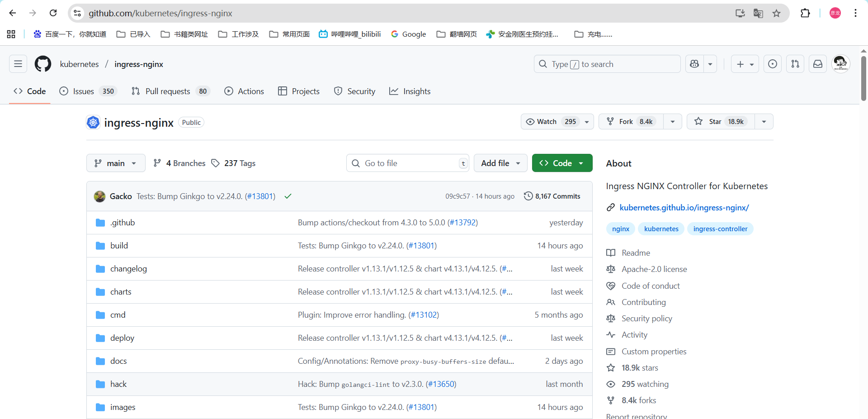The image size is (868, 419).
Task: Click the page vertical scrollbar
Action: (863, 78)
